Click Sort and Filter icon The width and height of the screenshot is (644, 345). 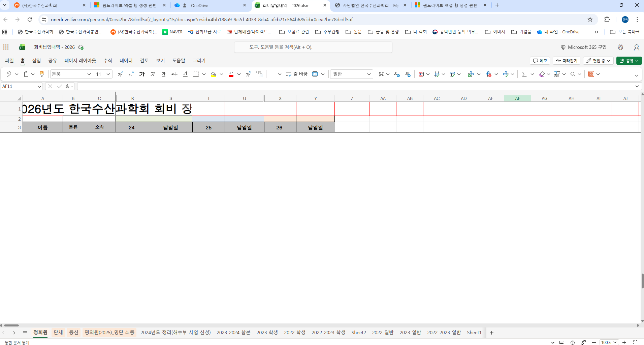557,74
